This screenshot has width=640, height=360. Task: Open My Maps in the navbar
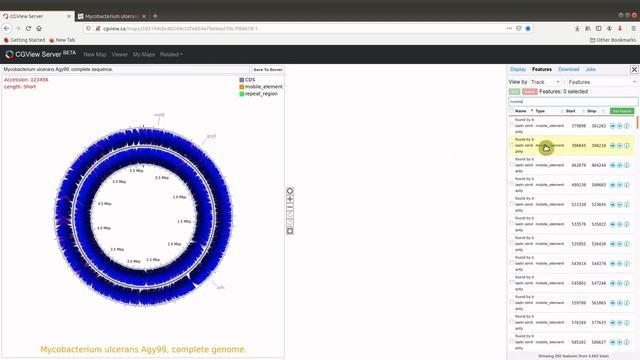tap(144, 54)
